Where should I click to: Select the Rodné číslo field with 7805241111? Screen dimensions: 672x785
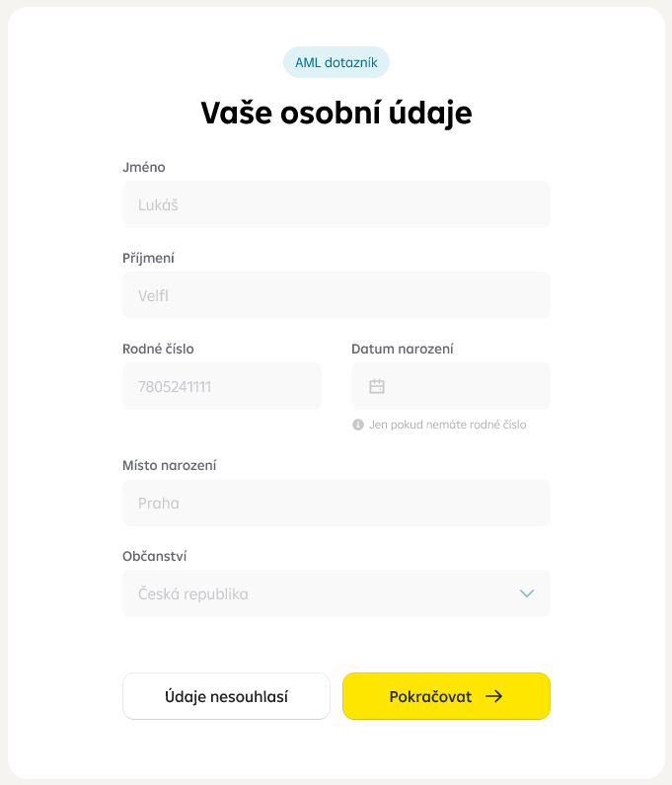tap(222, 386)
